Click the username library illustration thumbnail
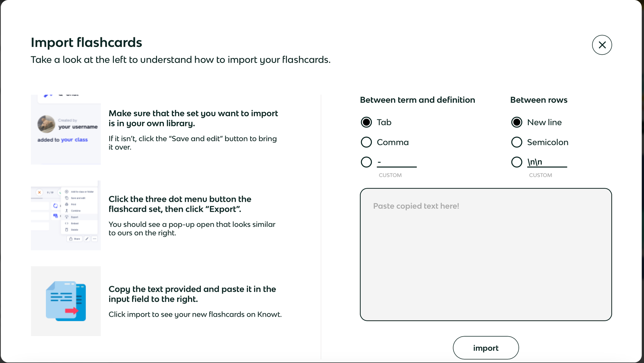 pos(66,130)
